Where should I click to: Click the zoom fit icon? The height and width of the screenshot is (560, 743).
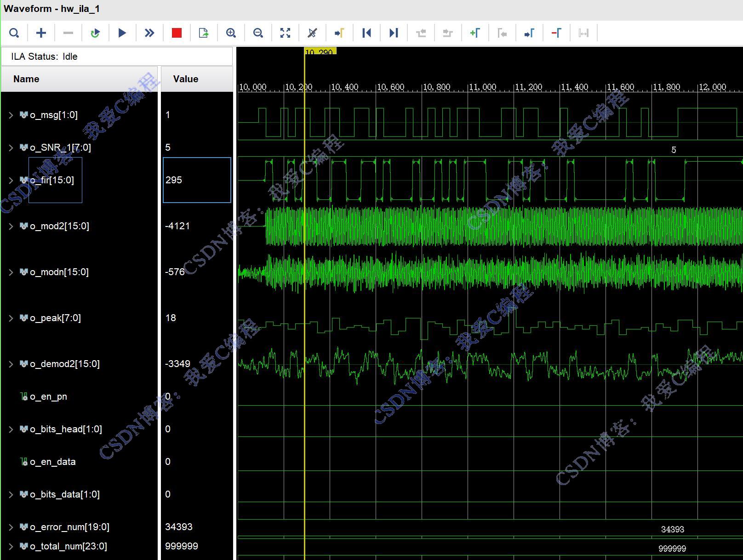pos(285,33)
